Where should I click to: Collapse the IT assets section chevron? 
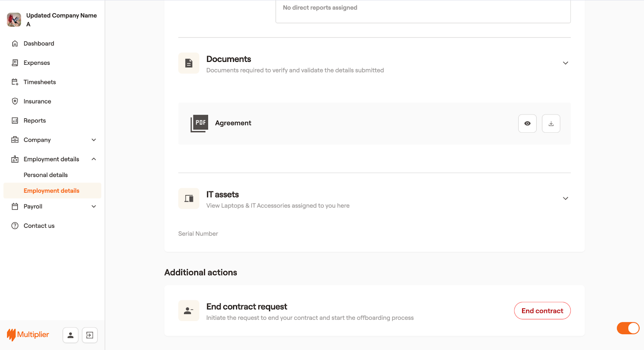[565, 198]
